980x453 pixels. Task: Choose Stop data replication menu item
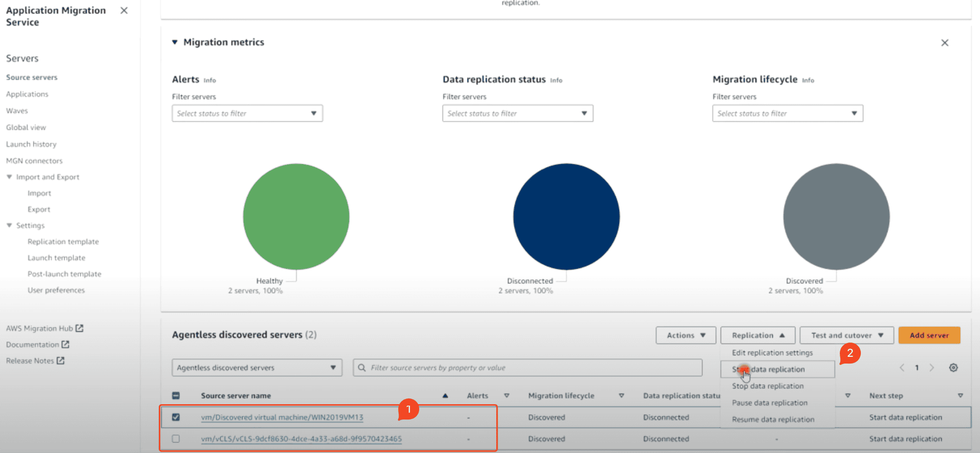pos(778,386)
